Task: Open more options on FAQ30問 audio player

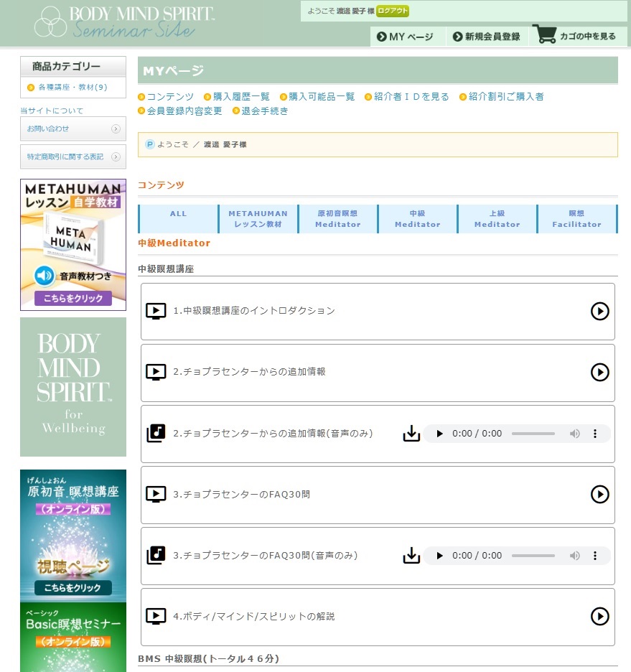Action: (595, 556)
